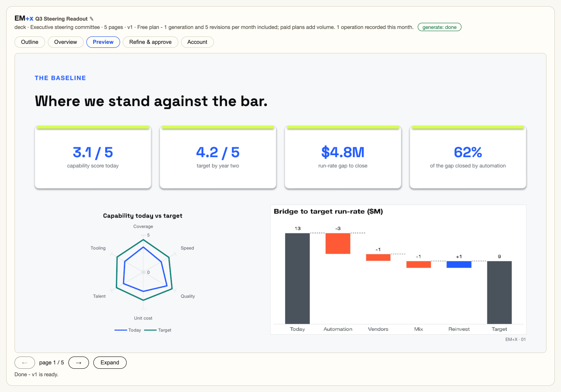Select the '3.1 / 5' capability score card
The width and height of the screenshot is (561, 392).
tap(93, 157)
